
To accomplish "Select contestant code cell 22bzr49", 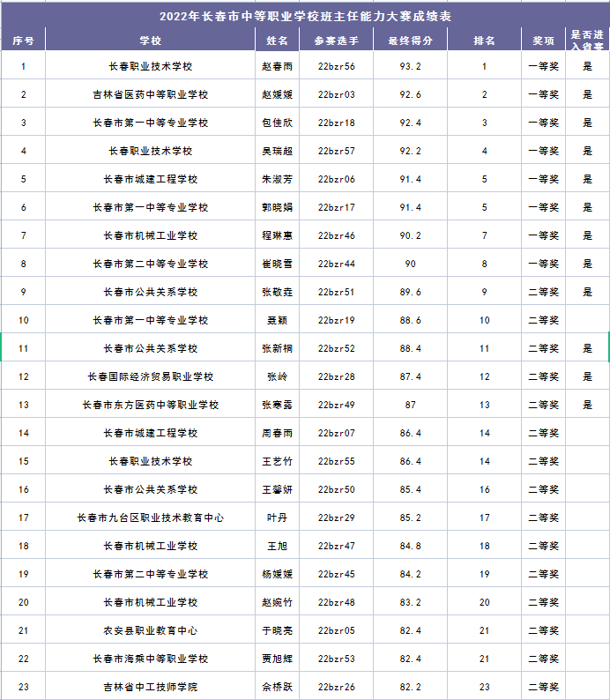I will (x=336, y=405).
